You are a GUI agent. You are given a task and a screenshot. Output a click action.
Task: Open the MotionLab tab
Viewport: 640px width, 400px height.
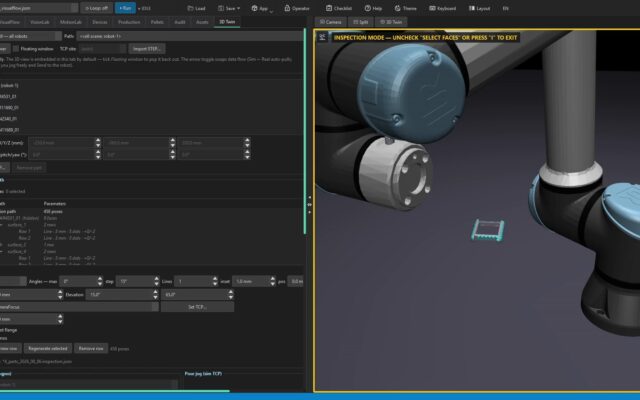[x=71, y=22]
